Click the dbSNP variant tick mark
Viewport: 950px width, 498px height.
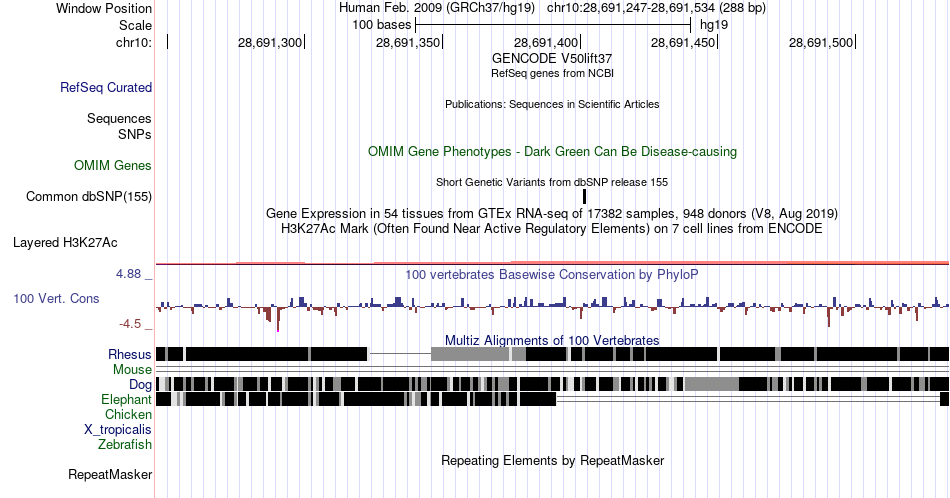585,196
